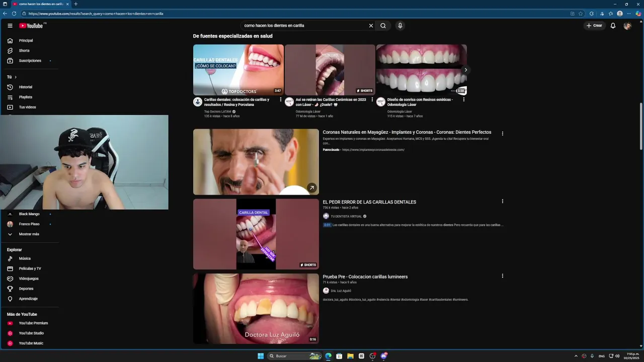Viewport: 644px width, 362px height.
Task: Click the browser address bar URL
Action: [x=96, y=14]
